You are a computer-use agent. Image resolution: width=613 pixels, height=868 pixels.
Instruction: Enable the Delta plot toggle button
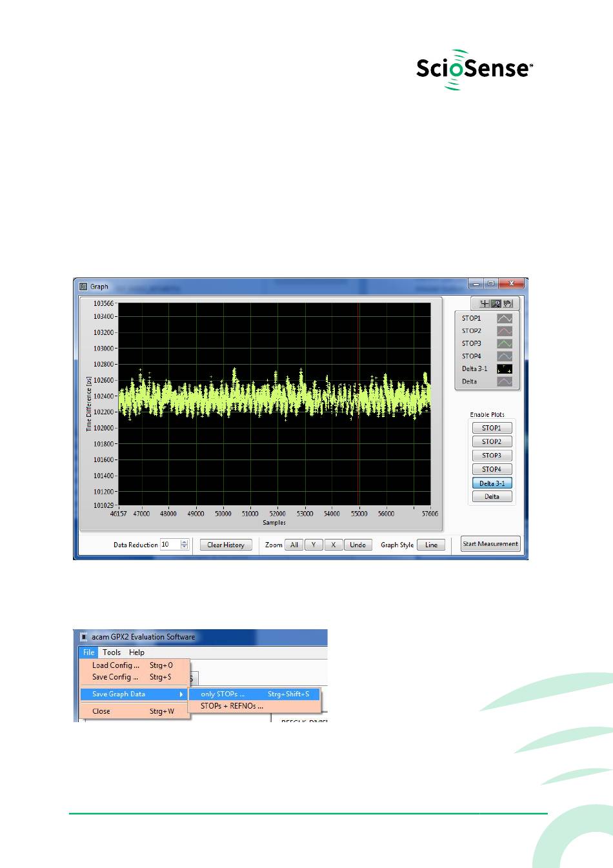[x=492, y=496]
